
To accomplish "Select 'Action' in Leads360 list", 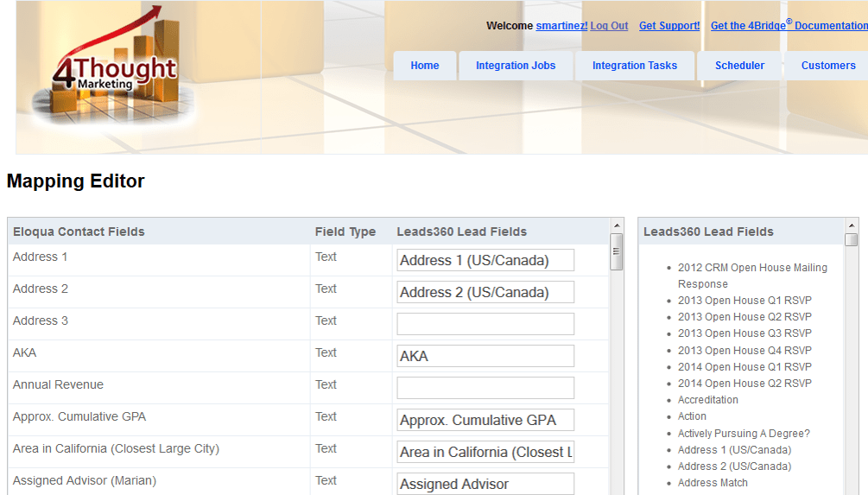I will pos(692,416).
